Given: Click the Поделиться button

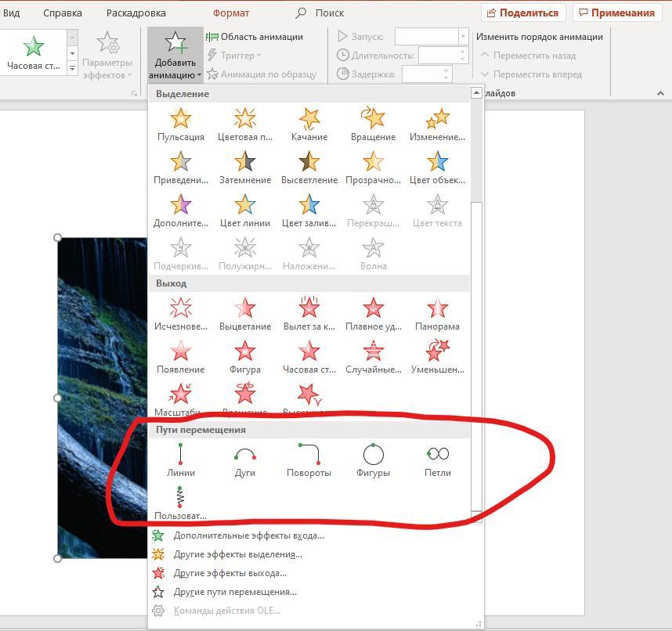Looking at the screenshot, I should [523, 13].
